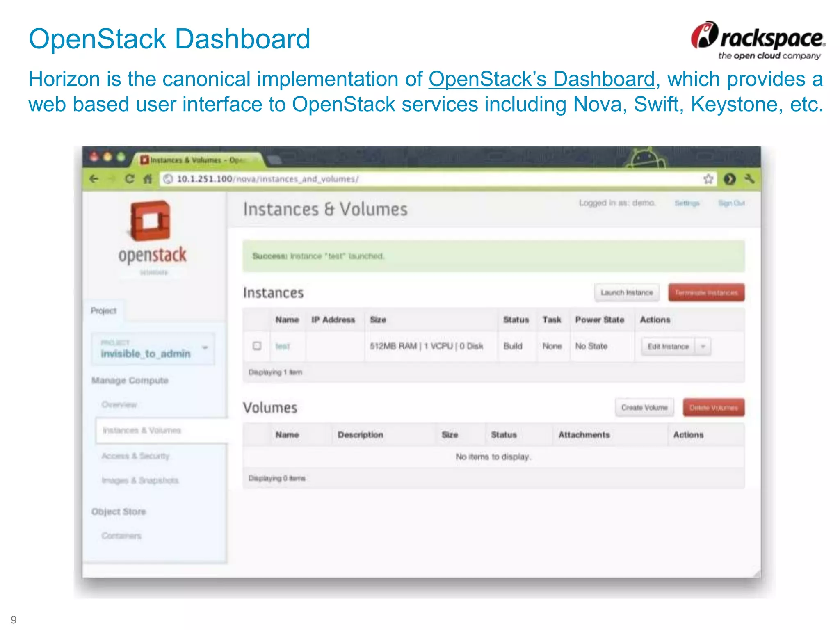Image resolution: width=840 pixels, height=630 pixels.
Task: Click the Object Store heading
Action: 119,511
